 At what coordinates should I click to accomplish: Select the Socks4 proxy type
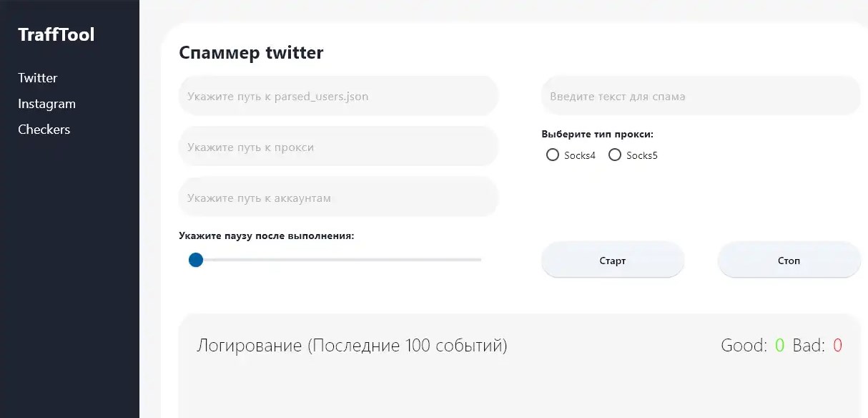(553, 155)
